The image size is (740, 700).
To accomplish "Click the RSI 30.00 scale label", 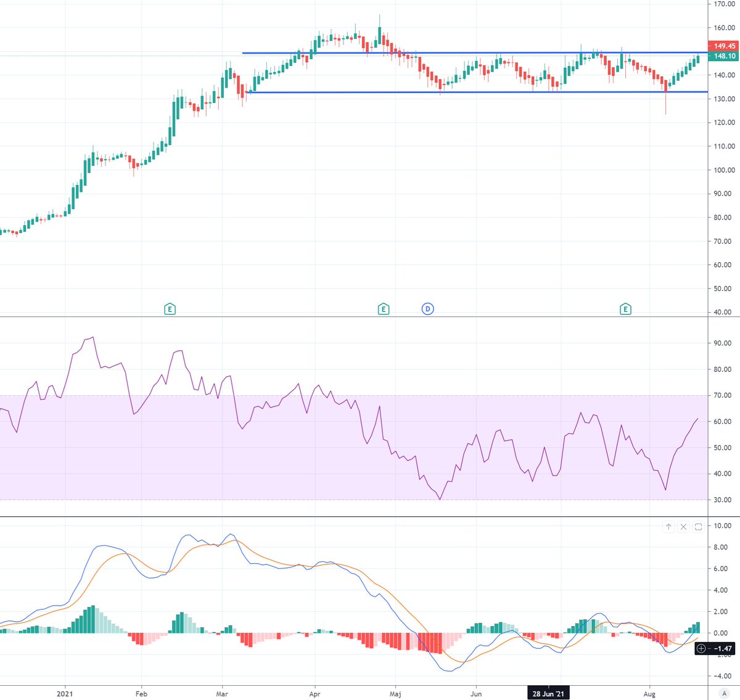I will pos(723,500).
